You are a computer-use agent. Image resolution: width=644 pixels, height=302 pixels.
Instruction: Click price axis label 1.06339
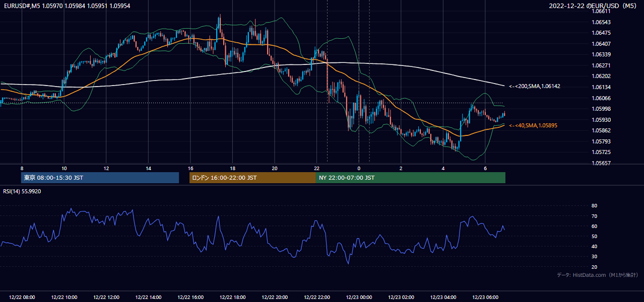(602, 54)
